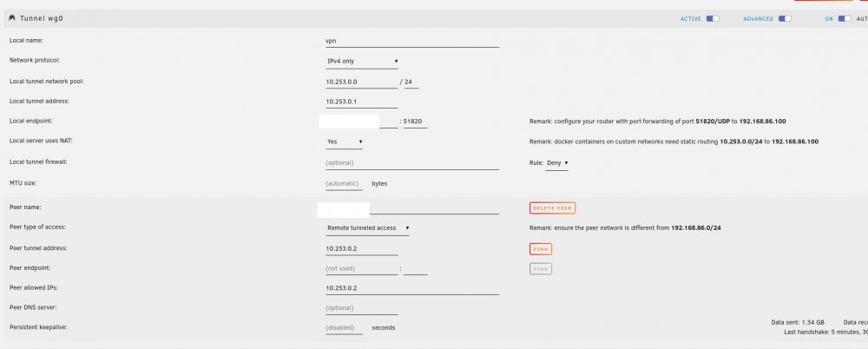Toggle the ADVANCED view switch
Viewport: 868px width, 349px height.
tap(785, 19)
